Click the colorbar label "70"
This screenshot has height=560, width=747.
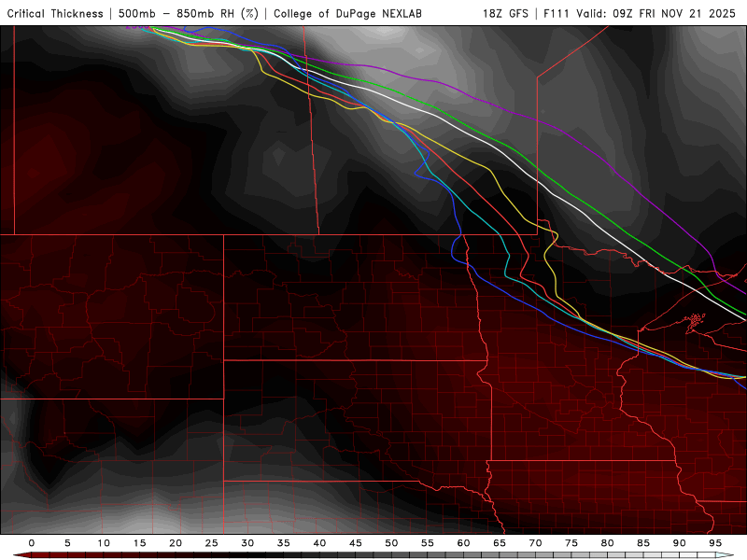coord(535,543)
